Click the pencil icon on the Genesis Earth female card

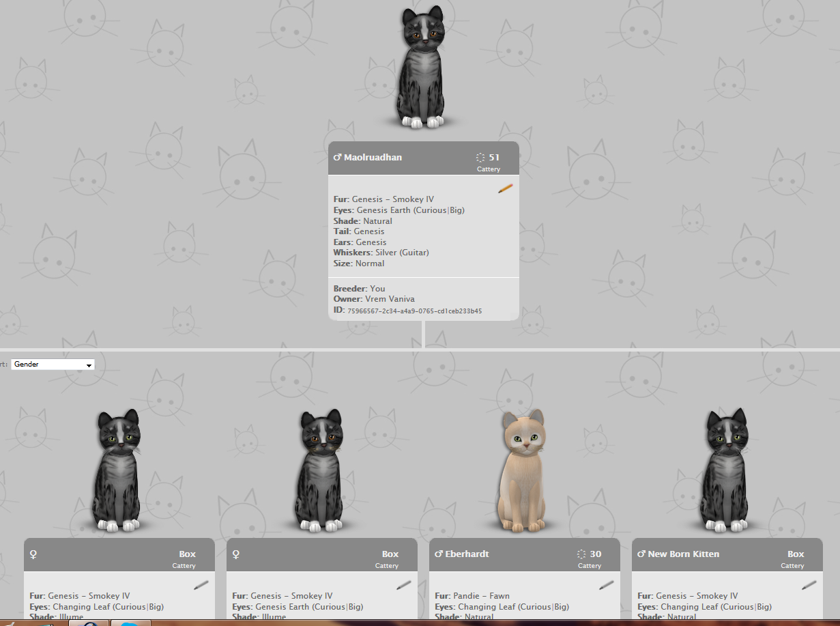[x=404, y=585]
